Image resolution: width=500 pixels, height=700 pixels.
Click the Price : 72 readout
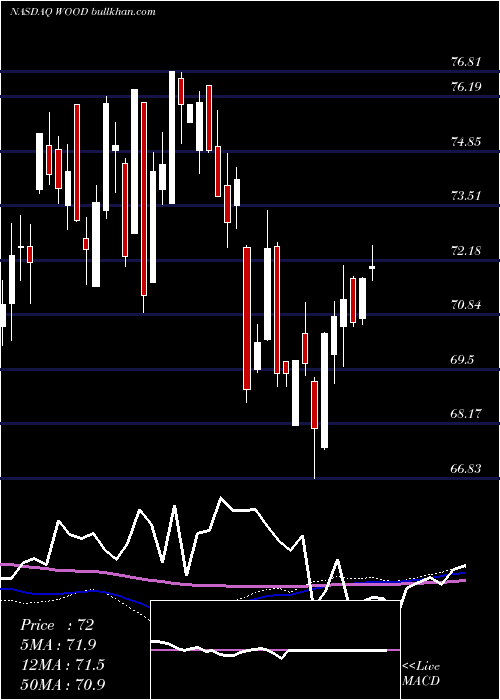[x=57, y=625]
